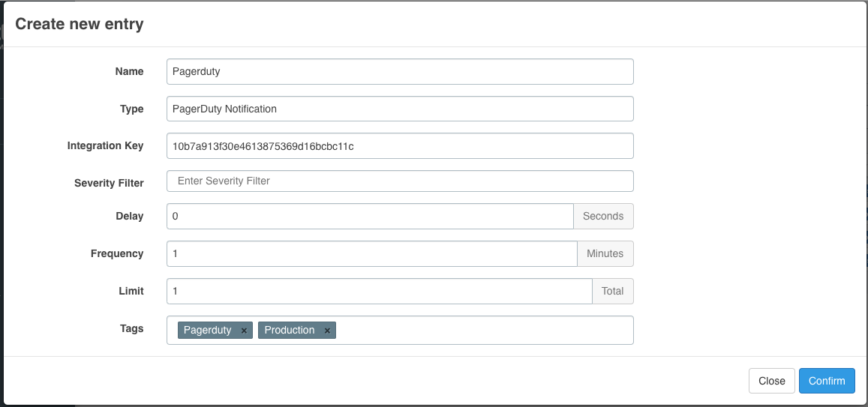The image size is (868, 407).
Task: Remove the Pagerduty tag with its x
Action: (244, 331)
